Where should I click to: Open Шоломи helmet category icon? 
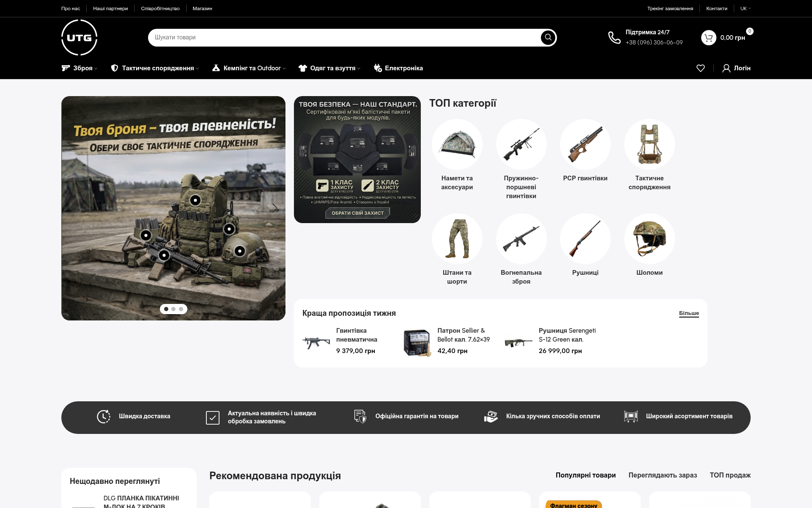point(650,239)
